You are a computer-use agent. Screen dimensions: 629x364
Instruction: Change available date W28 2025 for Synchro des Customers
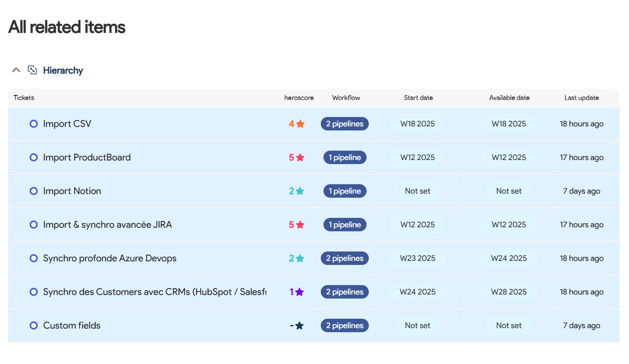point(509,292)
